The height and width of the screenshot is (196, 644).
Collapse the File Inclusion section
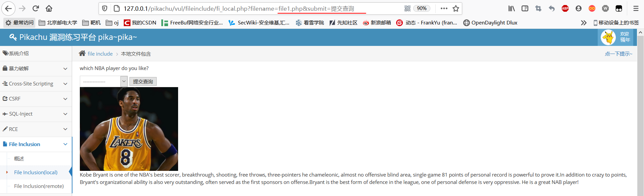click(x=36, y=144)
